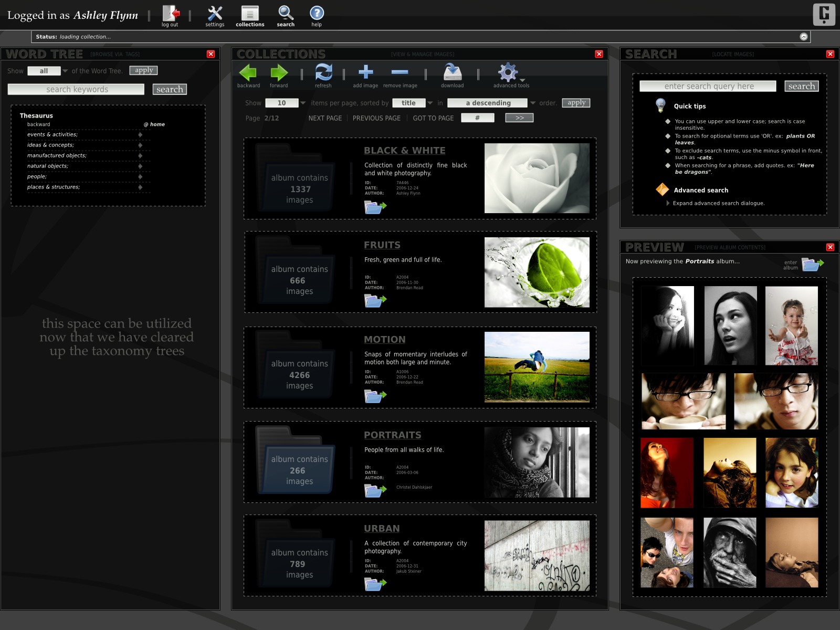840x630 pixels.
Task: Open the collections icon in top bar
Action: (x=250, y=13)
